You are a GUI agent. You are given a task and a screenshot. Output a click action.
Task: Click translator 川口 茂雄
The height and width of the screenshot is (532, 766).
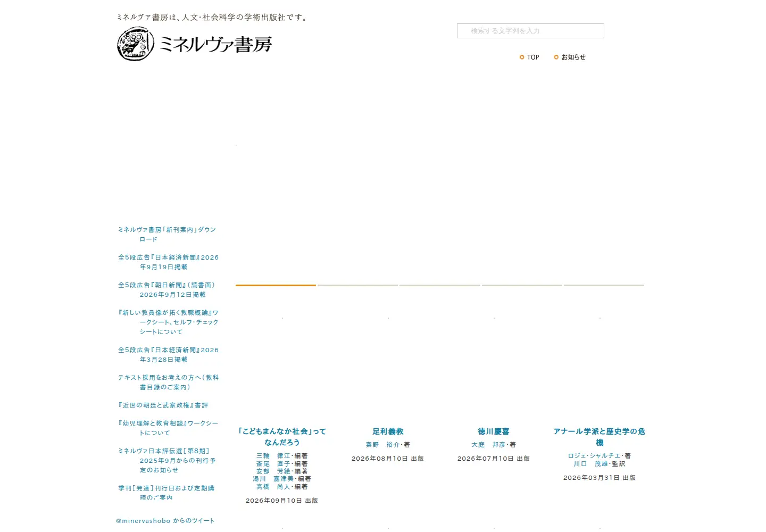pos(590,464)
